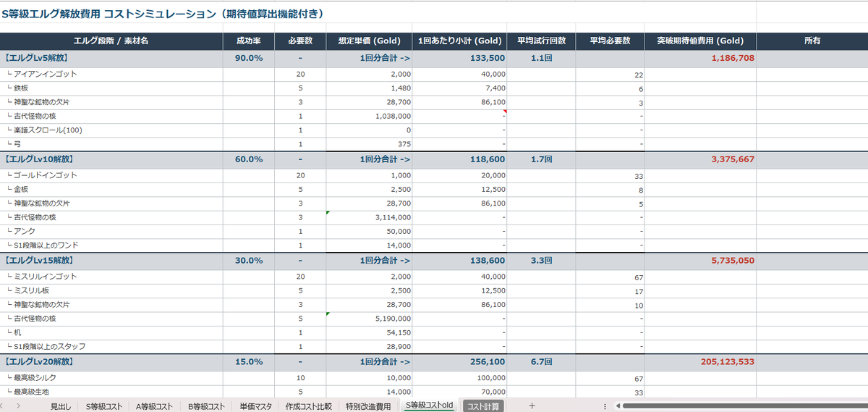
Task: Switch to the 単価マスタ sheet tab
Action: click(255, 406)
